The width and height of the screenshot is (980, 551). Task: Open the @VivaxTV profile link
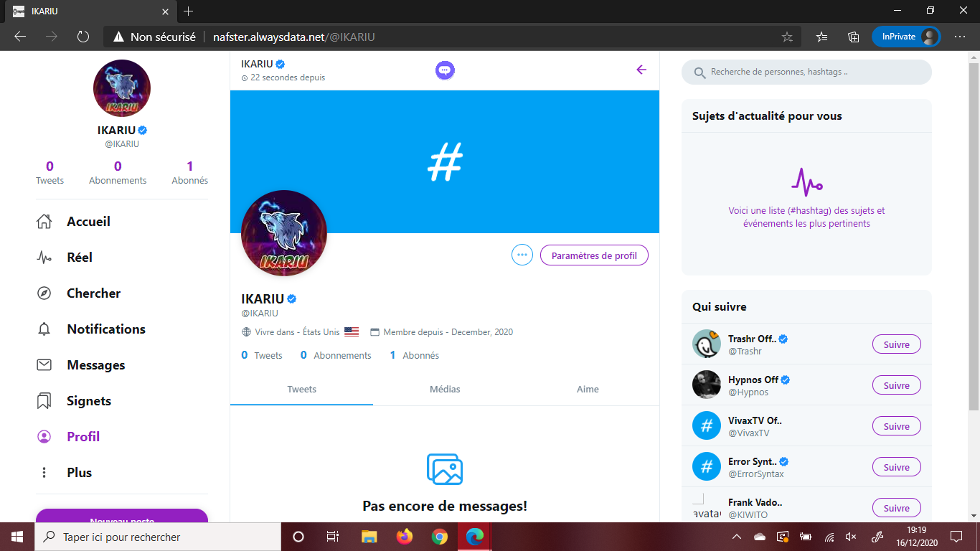[x=748, y=433]
